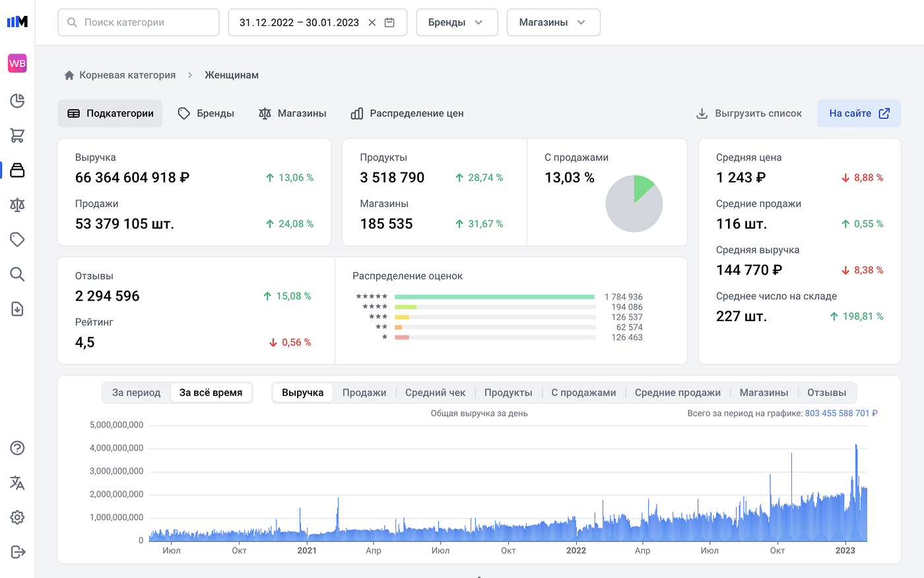Toggle chart to За период
The width and height of the screenshot is (924, 578).
pos(137,392)
